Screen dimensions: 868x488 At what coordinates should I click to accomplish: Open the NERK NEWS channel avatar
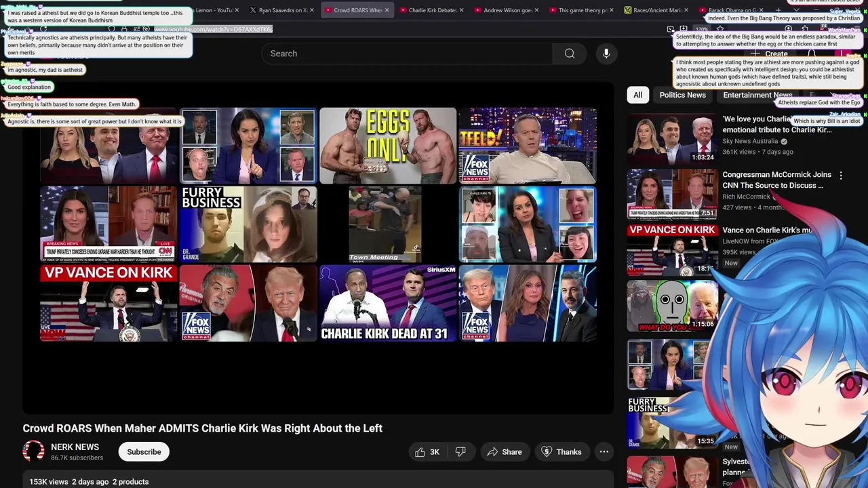tap(33, 451)
